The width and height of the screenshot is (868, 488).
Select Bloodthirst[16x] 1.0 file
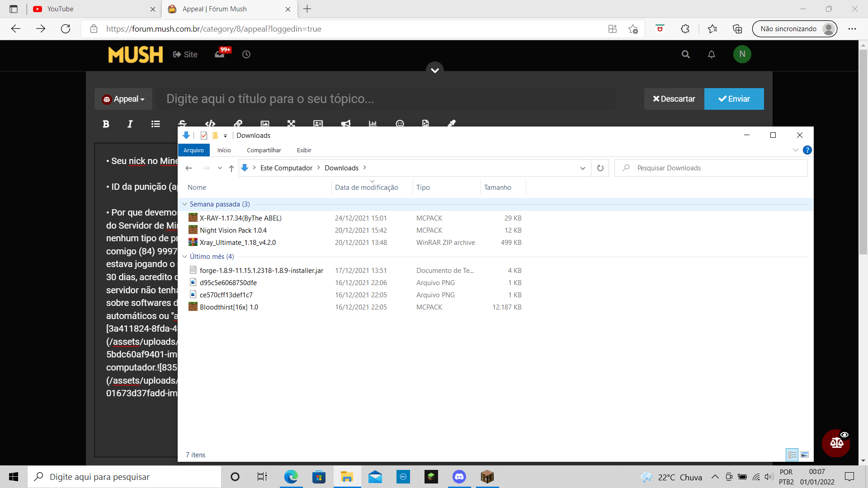tap(229, 307)
